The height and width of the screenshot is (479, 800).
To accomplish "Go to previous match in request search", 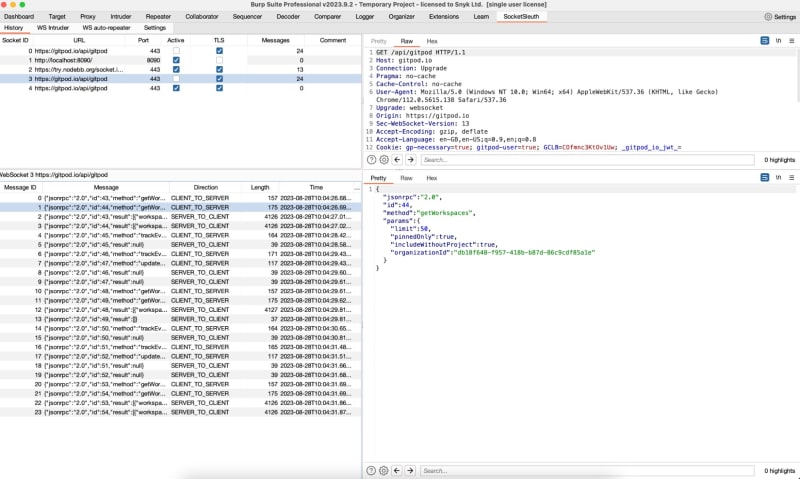I will (397, 160).
